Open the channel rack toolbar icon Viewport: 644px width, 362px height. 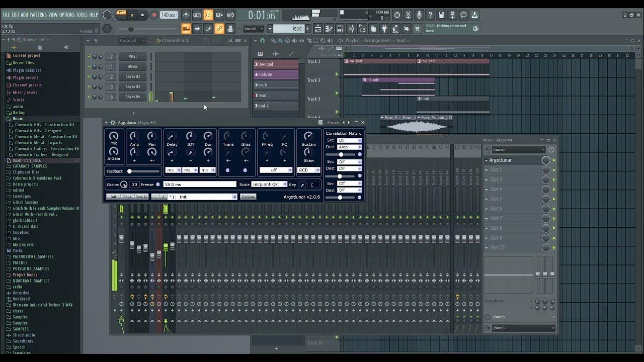pos(340,29)
